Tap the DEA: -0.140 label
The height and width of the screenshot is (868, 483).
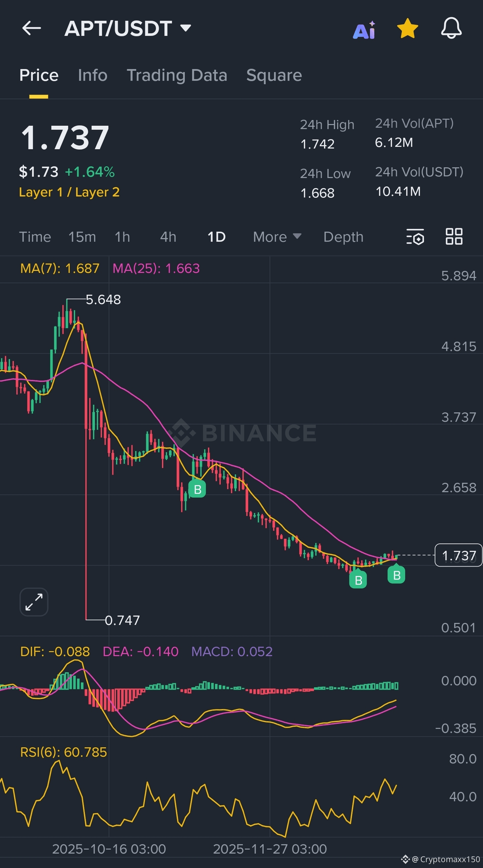tap(141, 652)
